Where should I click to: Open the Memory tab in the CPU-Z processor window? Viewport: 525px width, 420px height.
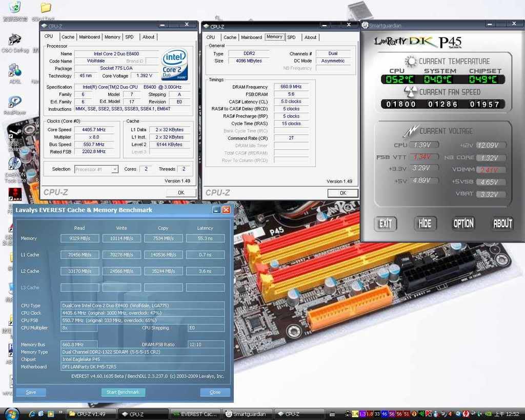pos(112,37)
